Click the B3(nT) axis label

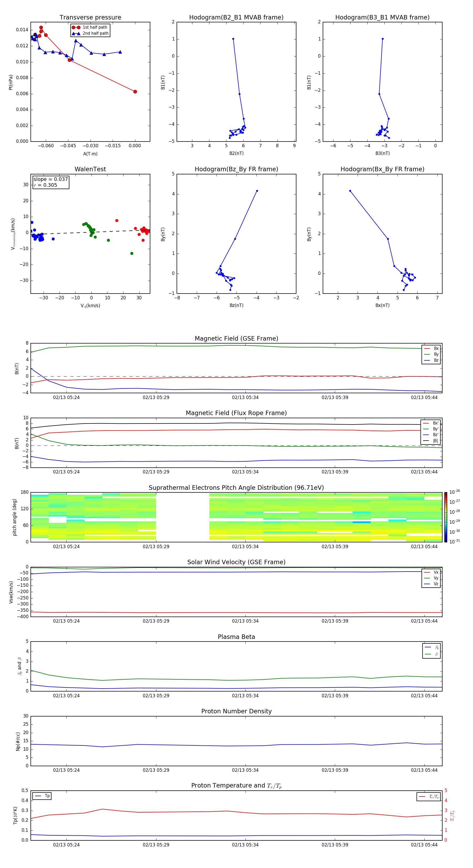[x=382, y=153]
